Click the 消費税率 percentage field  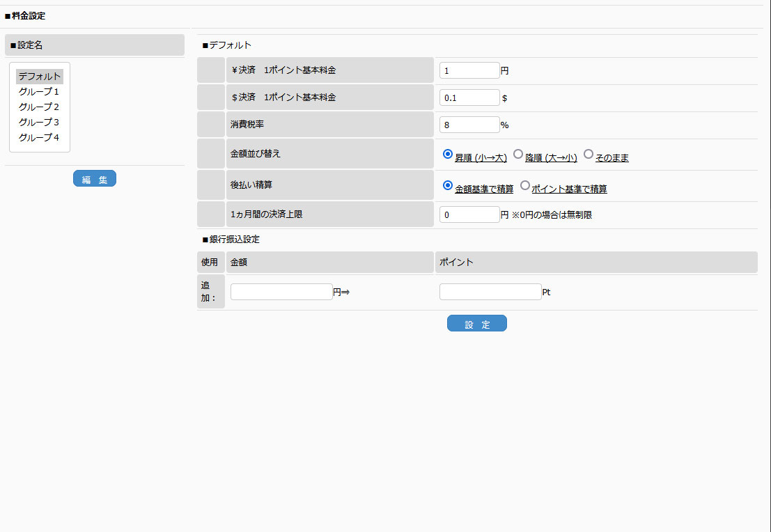469,125
